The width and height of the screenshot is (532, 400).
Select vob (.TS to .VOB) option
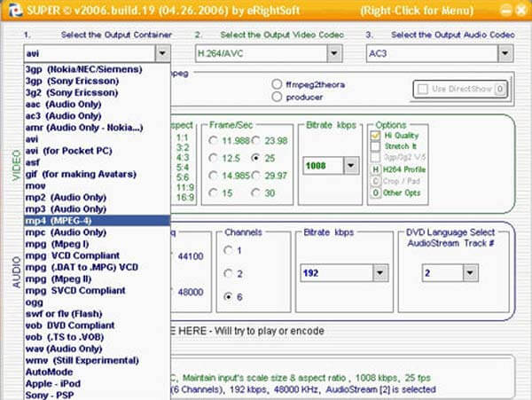pyautogui.click(x=97, y=337)
